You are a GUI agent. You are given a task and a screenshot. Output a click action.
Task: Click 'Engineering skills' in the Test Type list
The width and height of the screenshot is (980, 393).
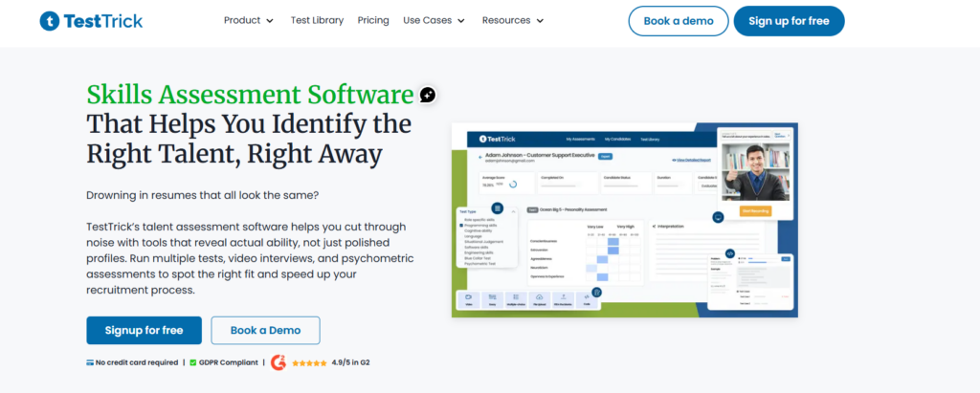[479, 253]
